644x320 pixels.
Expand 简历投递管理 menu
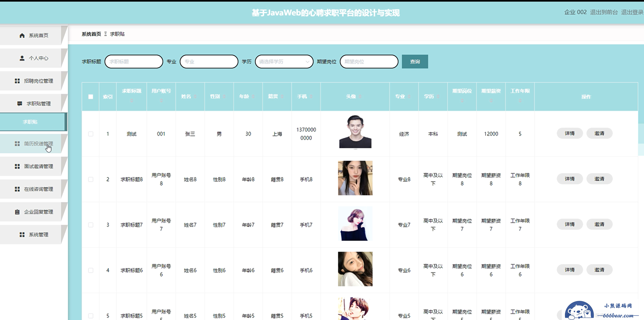(34, 144)
